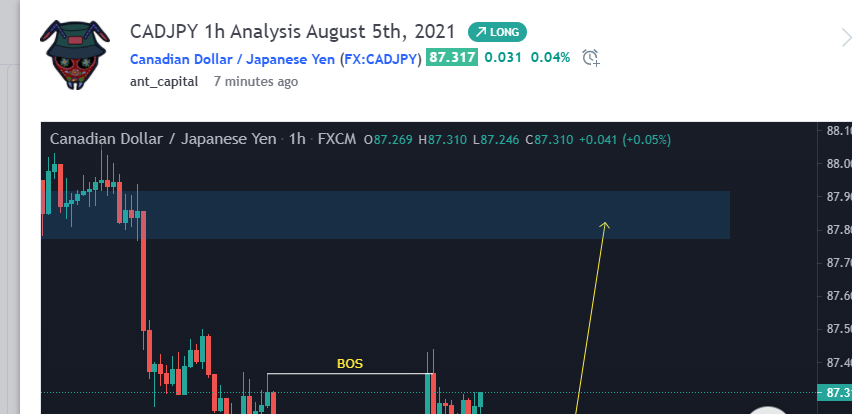Screen dimensions: 852x414
Task: Open the FX:CADJPY symbol link
Action: point(381,58)
